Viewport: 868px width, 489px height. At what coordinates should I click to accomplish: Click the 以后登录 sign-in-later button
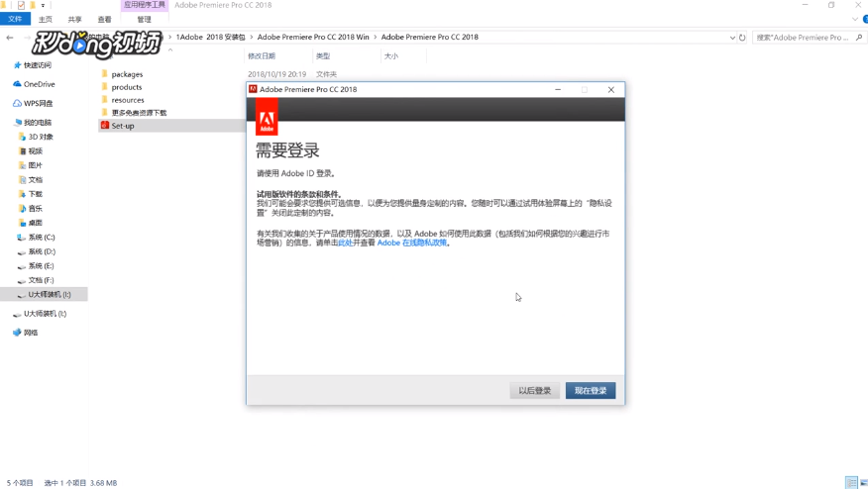[x=534, y=391]
